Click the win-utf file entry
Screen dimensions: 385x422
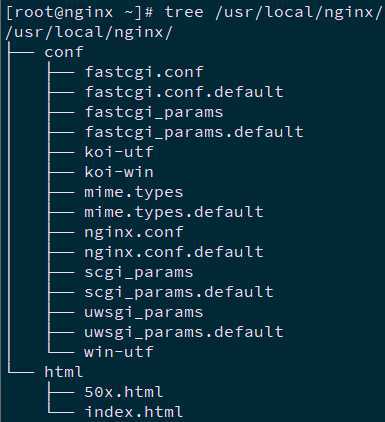(119, 352)
